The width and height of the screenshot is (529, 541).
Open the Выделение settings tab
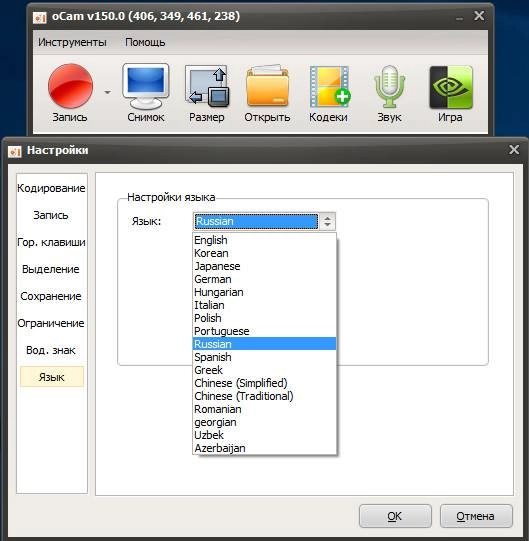pos(51,269)
